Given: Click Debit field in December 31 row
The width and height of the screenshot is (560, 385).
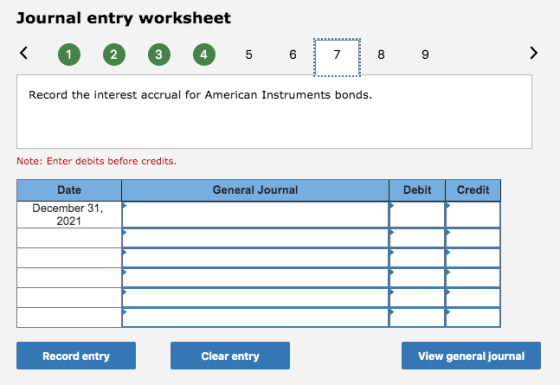Looking at the screenshot, I should coord(417,215).
